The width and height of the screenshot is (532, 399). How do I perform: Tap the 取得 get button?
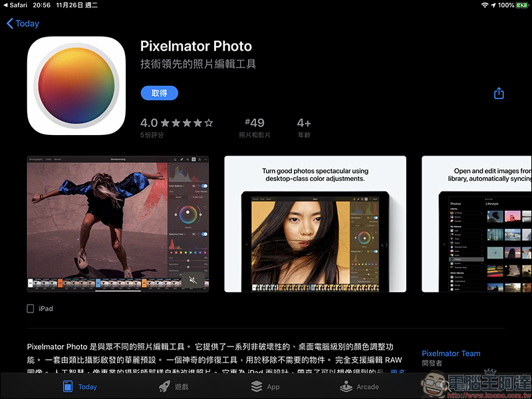tap(159, 93)
